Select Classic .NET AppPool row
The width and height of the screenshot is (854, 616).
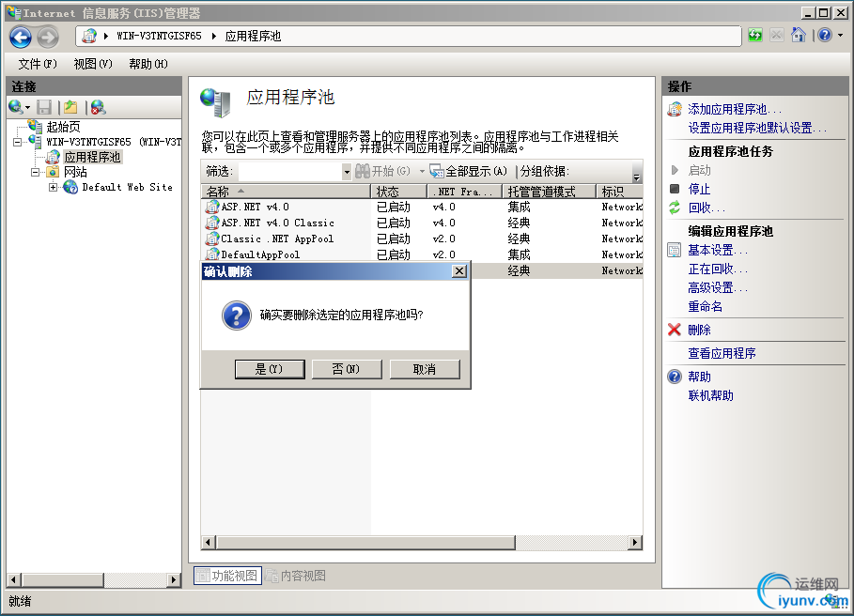click(422, 239)
